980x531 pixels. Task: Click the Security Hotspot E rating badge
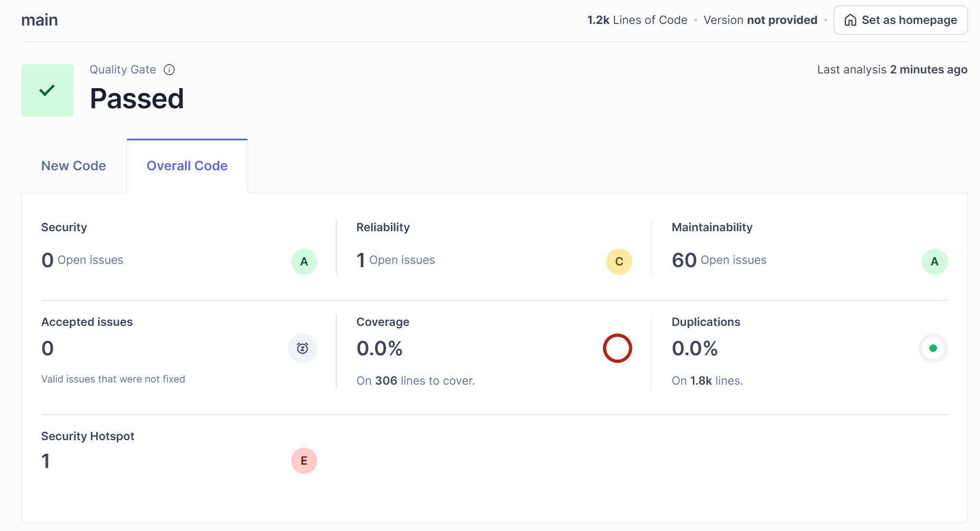(304, 461)
